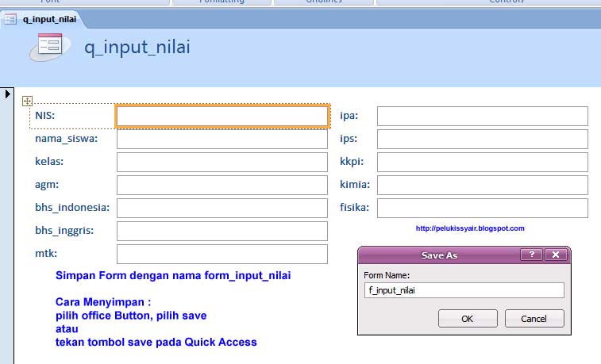Image resolution: width=601 pixels, height=364 pixels.
Task: Select the agm label
Action: click(x=47, y=185)
